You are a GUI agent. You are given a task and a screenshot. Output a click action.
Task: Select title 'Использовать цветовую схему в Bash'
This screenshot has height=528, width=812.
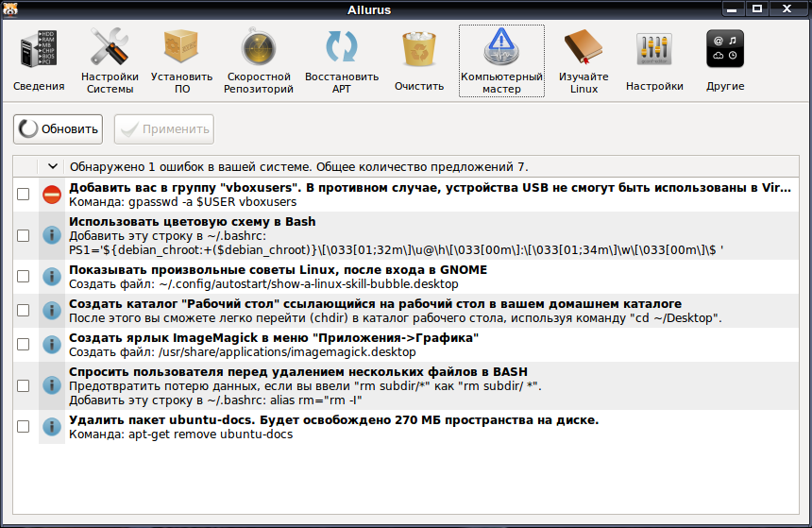click(192, 222)
